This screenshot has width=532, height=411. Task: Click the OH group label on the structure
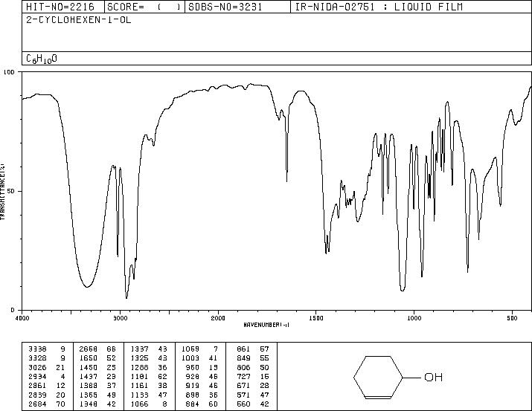[x=433, y=377]
